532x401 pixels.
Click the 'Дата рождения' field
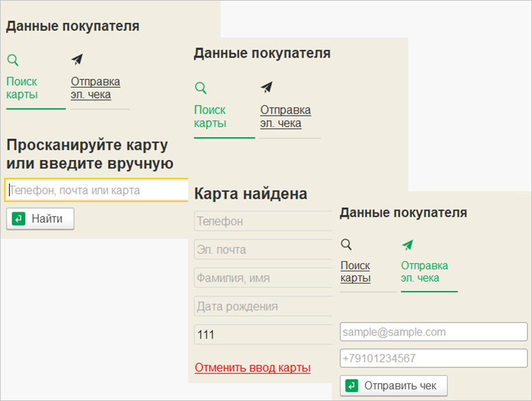262,306
